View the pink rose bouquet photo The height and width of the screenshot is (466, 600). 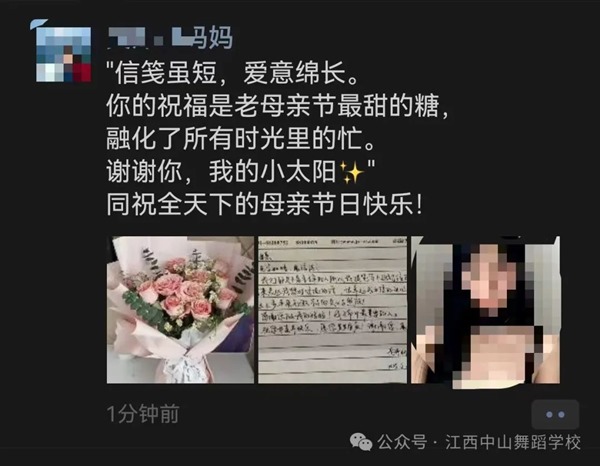point(180,310)
